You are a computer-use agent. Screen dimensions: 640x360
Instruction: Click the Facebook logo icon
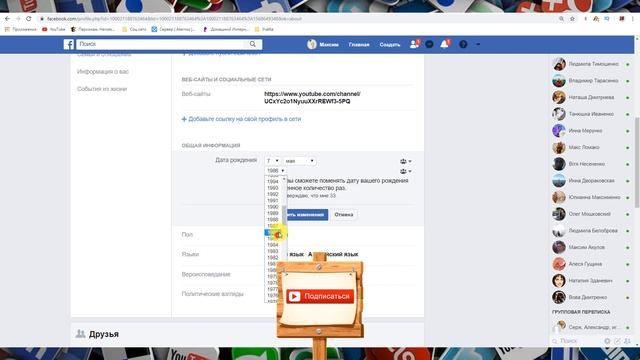click(x=69, y=44)
